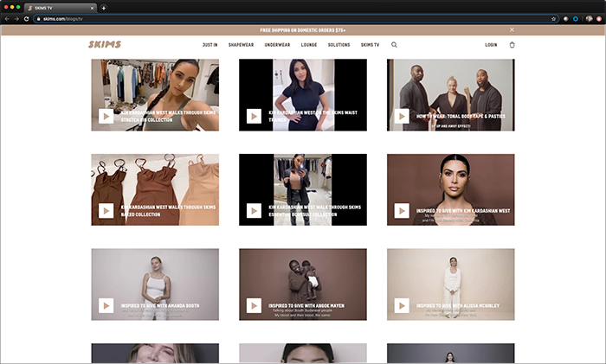606x364 pixels.
Task: Open the SOLUTIONS menu
Action: point(339,45)
